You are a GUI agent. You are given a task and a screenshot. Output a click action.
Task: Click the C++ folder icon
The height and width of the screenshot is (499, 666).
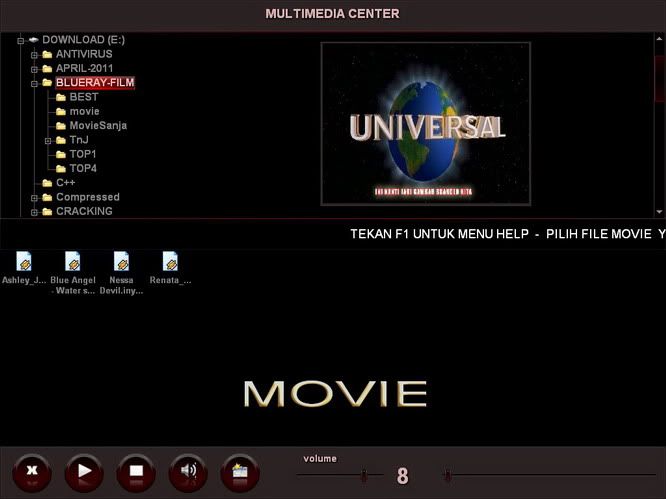47,183
